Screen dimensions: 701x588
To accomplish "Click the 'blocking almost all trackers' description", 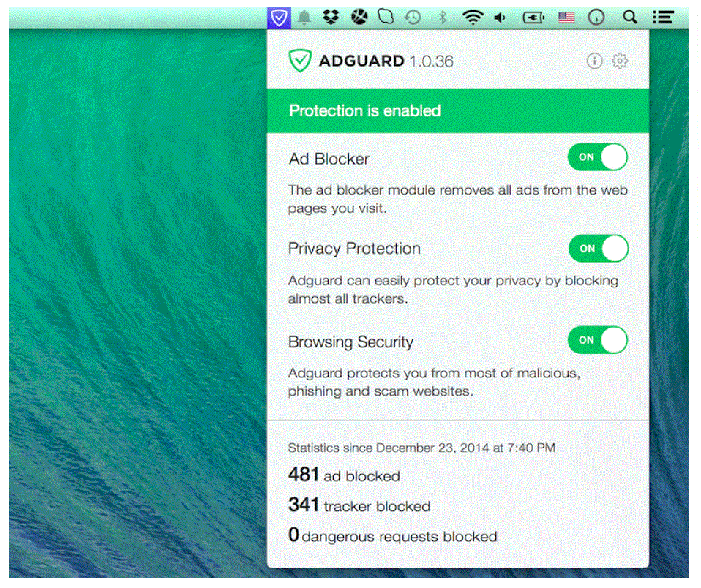I will tap(454, 290).
